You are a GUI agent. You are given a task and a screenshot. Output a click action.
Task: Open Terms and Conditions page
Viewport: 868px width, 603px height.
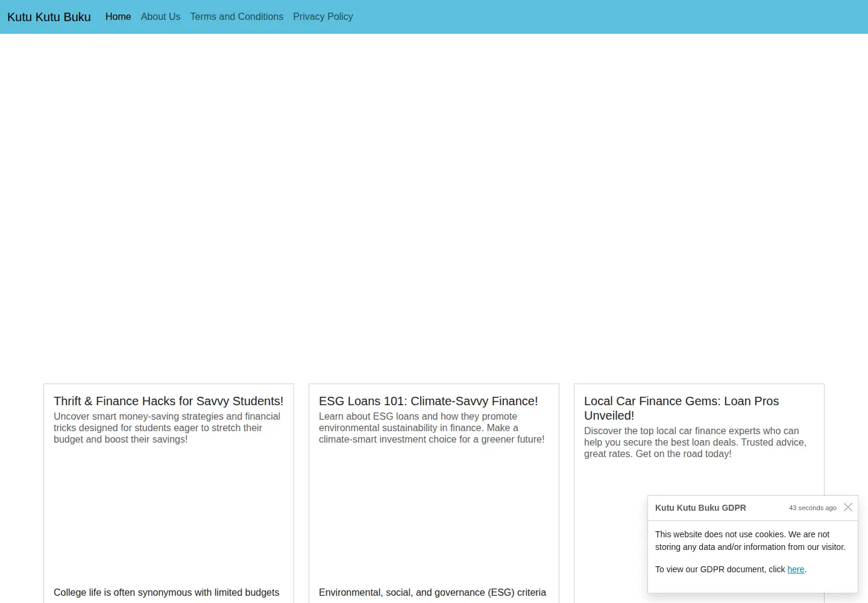point(237,17)
